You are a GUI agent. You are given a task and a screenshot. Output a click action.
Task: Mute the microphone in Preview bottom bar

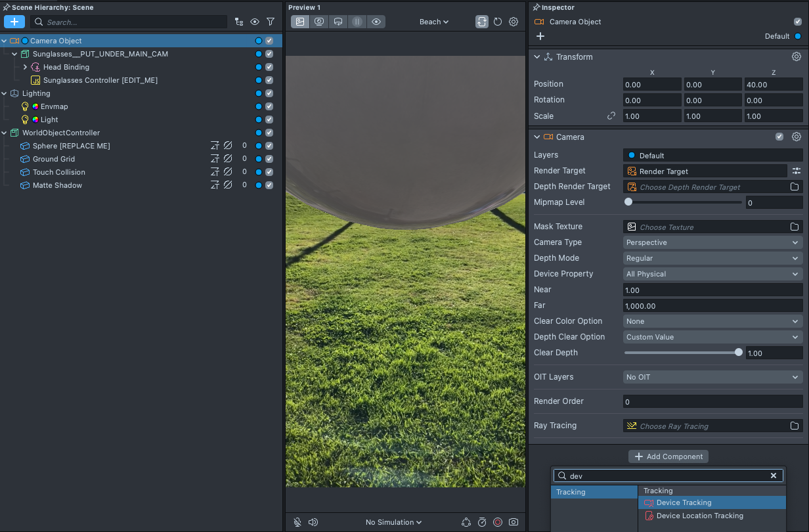click(297, 522)
